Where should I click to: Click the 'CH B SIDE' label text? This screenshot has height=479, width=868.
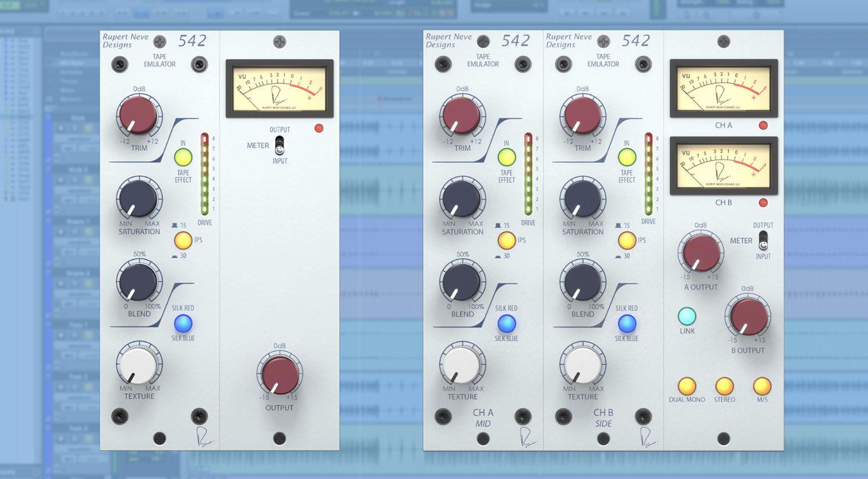[603, 418]
